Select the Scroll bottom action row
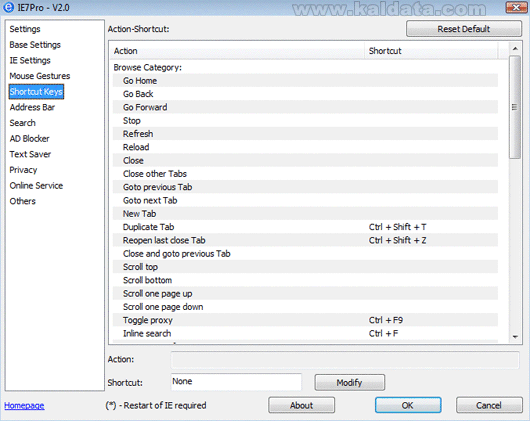530x421 pixels. pos(305,280)
